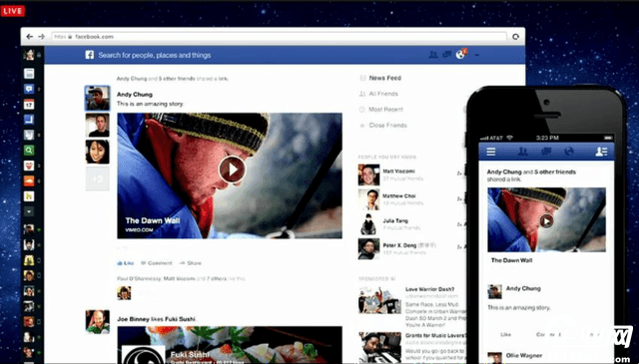Like Andy Chung's post

[126, 263]
